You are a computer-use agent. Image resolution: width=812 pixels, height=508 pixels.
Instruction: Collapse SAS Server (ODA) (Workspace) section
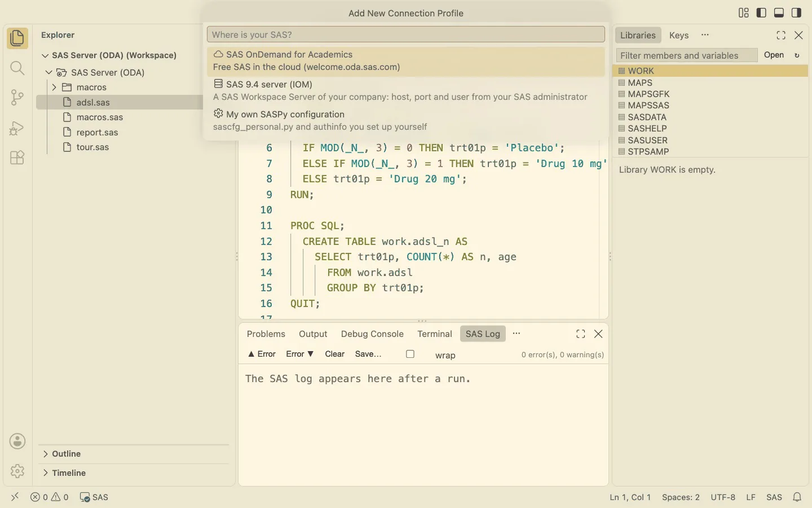click(45, 55)
